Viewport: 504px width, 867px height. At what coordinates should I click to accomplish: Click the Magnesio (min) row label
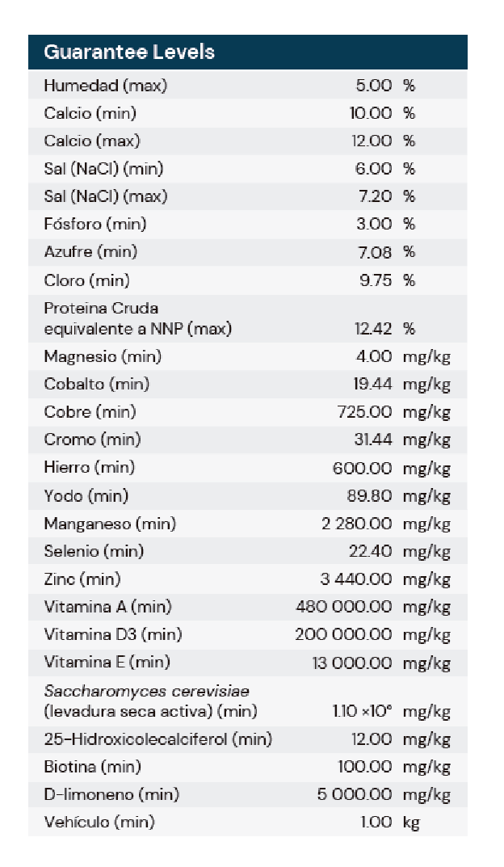103,356
